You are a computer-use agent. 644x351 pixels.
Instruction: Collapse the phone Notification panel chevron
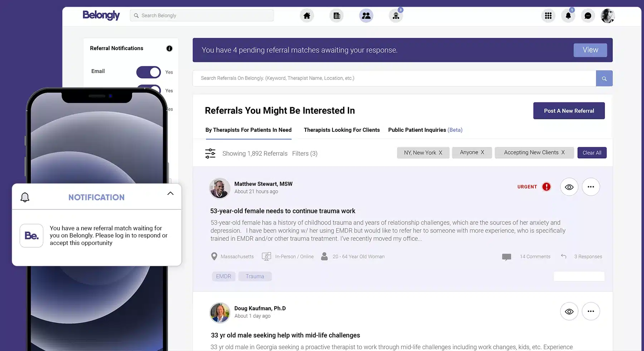tap(170, 193)
